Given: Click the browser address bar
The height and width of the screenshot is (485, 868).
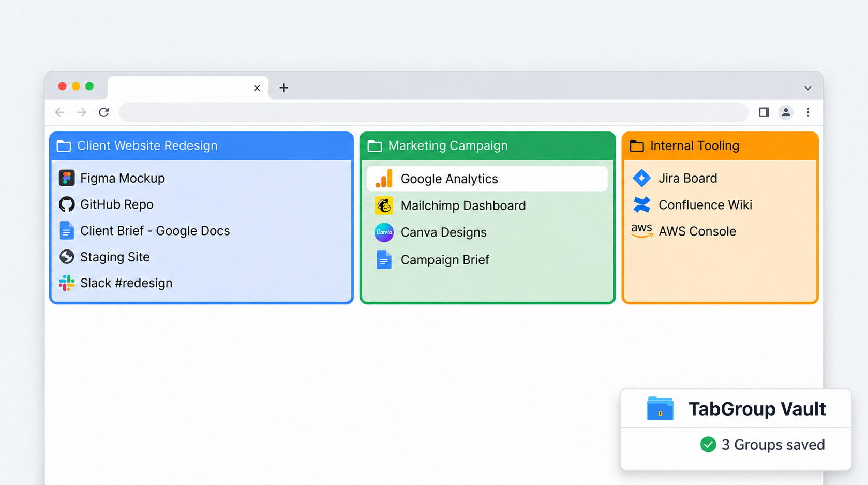Looking at the screenshot, I should coord(433,112).
